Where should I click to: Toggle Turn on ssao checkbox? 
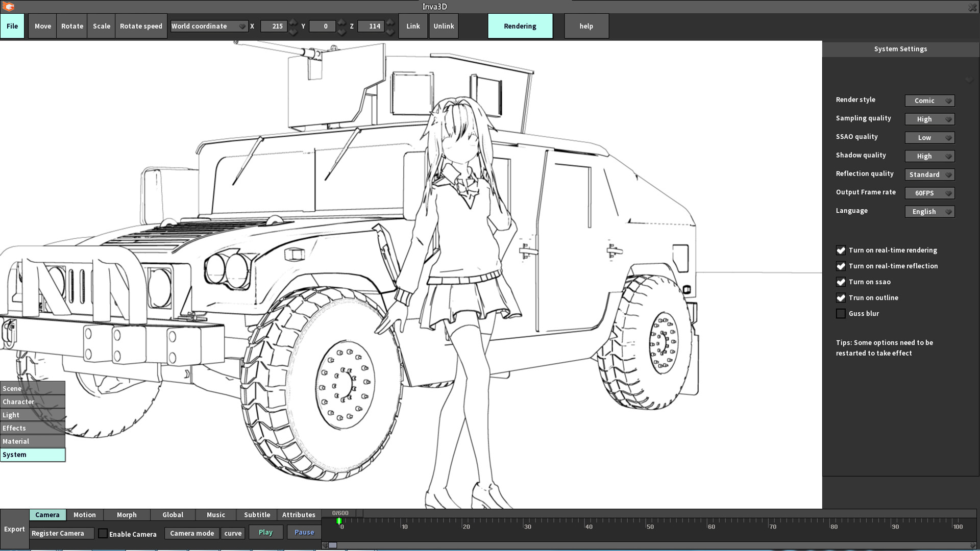click(841, 282)
